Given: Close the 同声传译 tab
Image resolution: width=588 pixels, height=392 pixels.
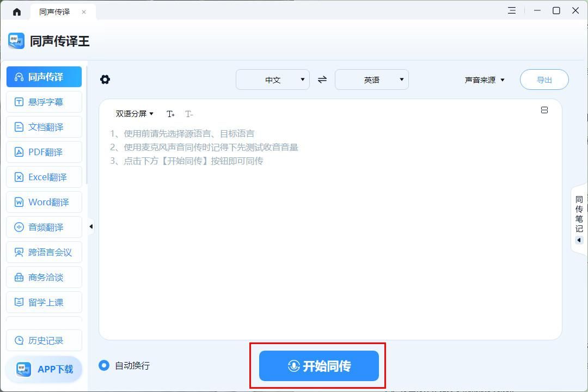Looking at the screenshot, I should pyautogui.click(x=84, y=12).
